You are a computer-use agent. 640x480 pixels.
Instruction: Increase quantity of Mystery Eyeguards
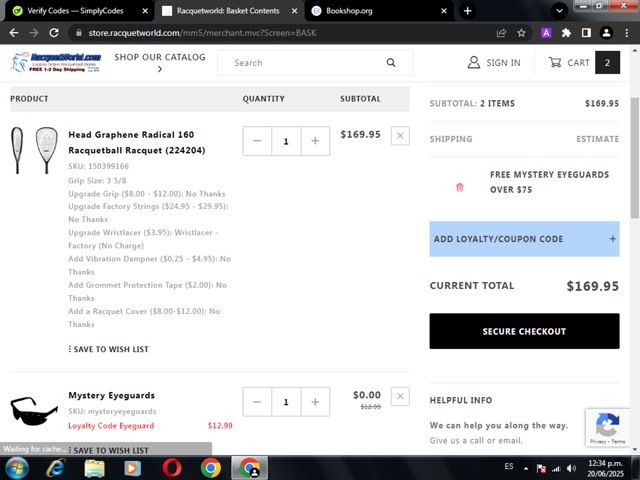pyautogui.click(x=315, y=402)
